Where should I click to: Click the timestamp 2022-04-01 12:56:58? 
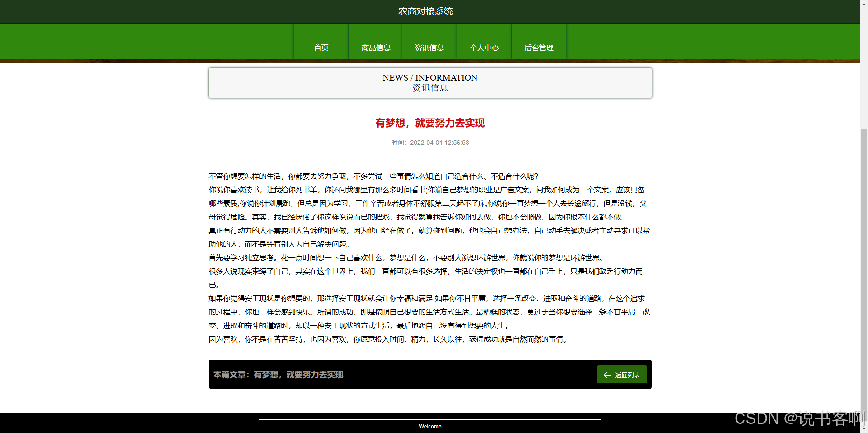pos(439,143)
